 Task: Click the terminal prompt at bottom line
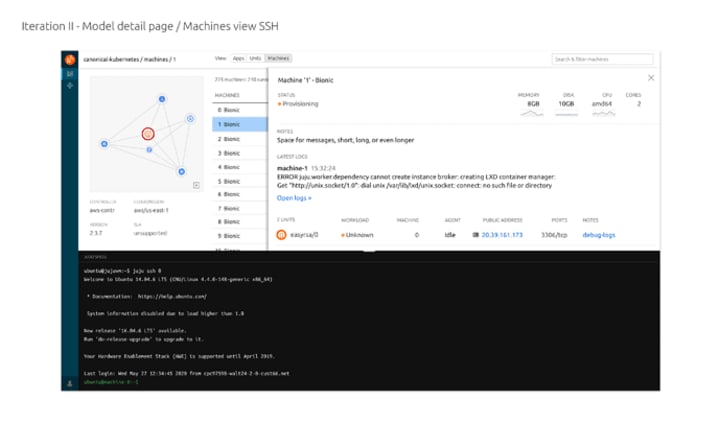(x=111, y=382)
